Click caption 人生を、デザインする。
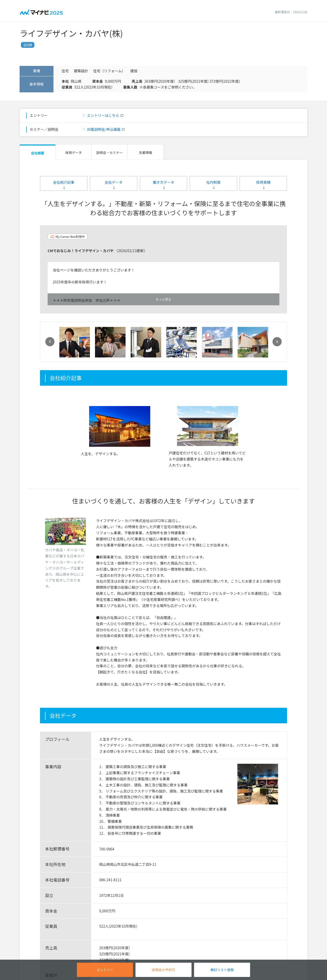This screenshot has width=327, height=980. pyautogui.click(x=100, y=454)
